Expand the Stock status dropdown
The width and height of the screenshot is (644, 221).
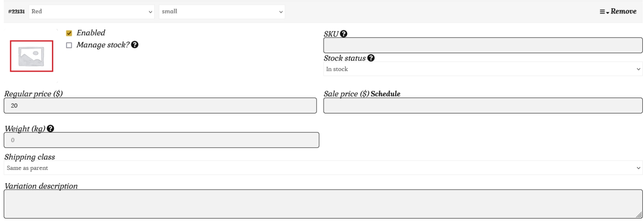tap(483, 69)
